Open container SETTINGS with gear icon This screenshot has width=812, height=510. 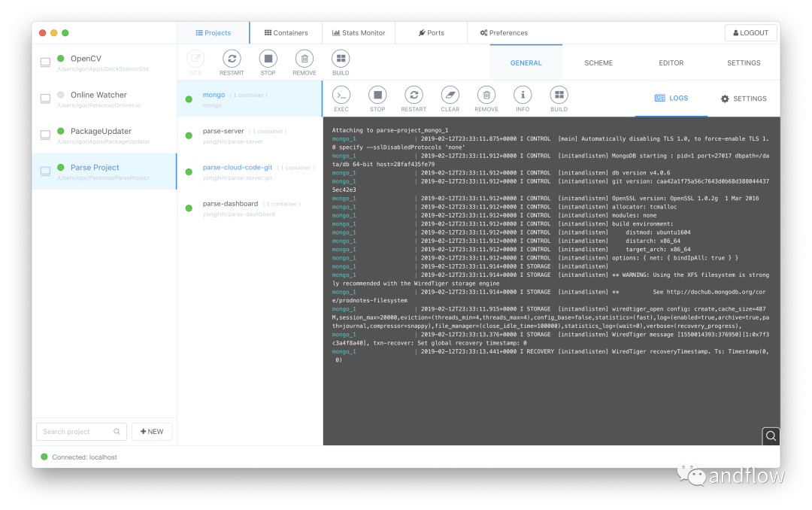(744, 99)
